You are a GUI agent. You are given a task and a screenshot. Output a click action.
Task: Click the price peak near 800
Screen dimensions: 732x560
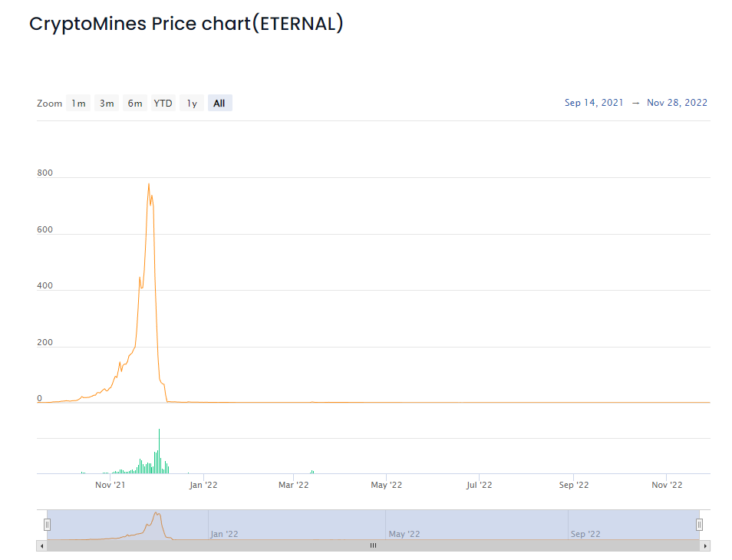click(149, 184)
